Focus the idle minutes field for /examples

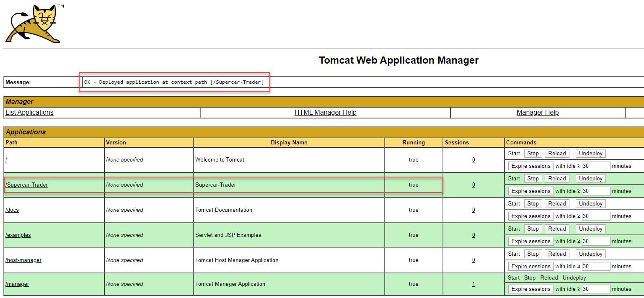tap(596, 241)
